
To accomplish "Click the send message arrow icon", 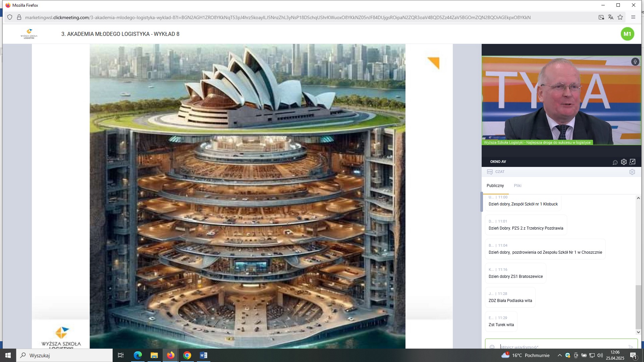I will click(631, 347).
